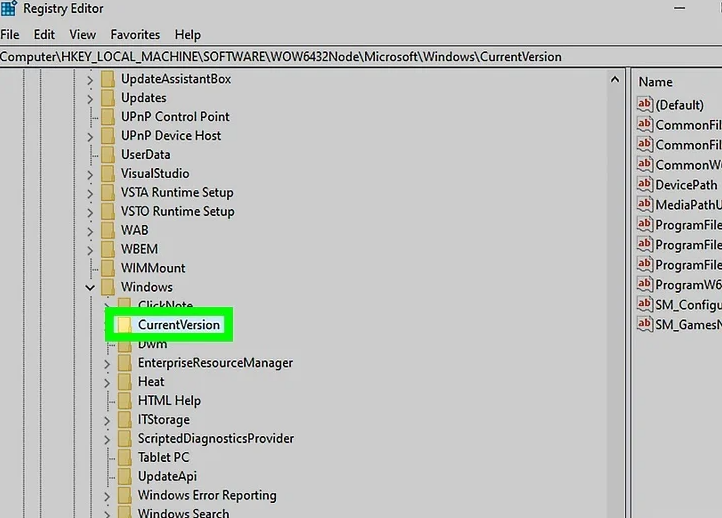Click the folder icon for HTML Help
The height and width of the screenshot is (518, 722).
coord(124,401)
